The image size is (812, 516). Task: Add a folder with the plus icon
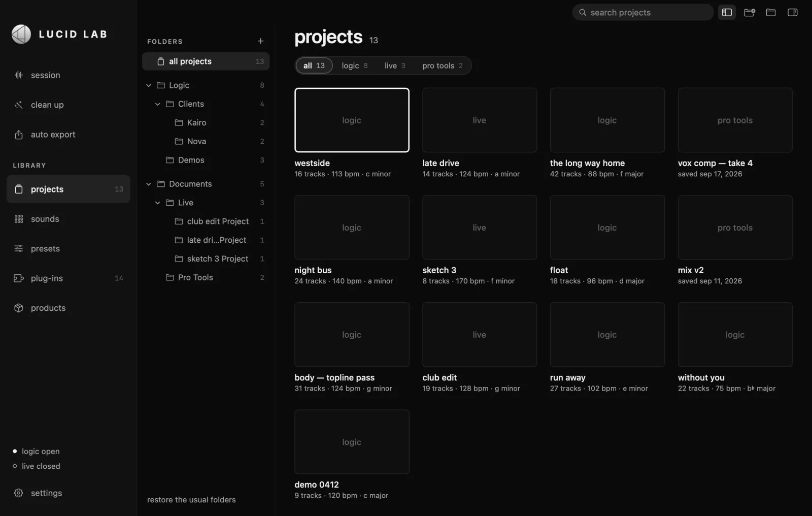(x=260, y=41)
